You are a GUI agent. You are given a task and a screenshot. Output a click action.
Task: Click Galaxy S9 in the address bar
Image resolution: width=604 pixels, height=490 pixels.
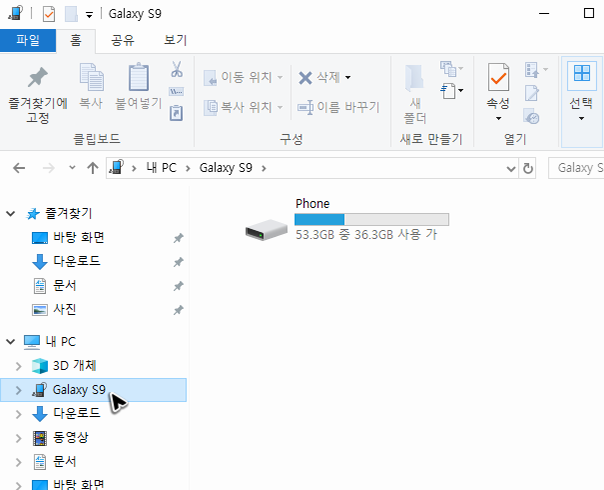(x=226, y=168)
